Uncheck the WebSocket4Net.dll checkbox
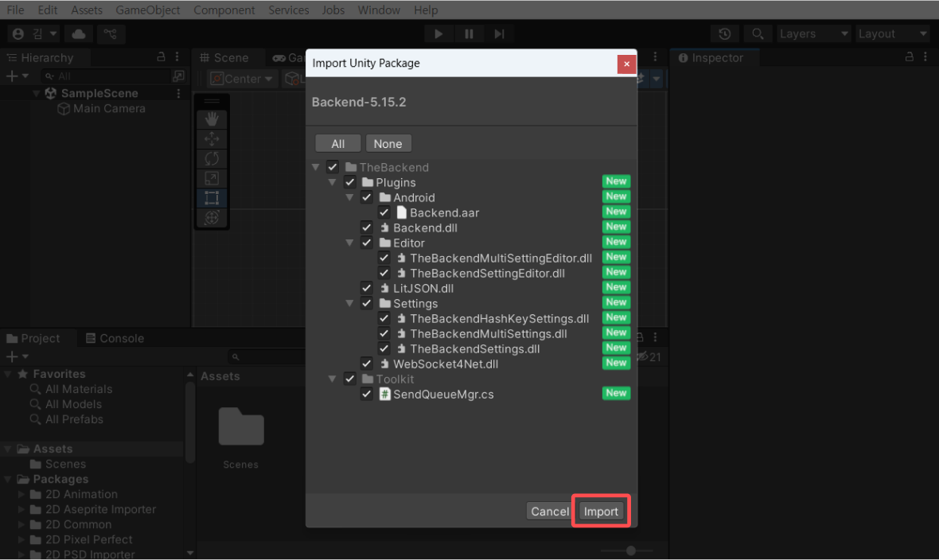The image size is (939, 560). pos(367,364)
